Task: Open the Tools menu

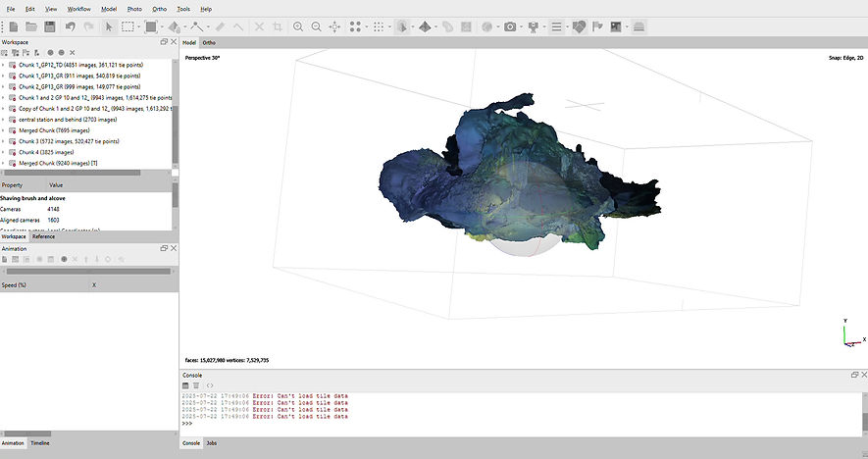Action: tap(183, 9)
